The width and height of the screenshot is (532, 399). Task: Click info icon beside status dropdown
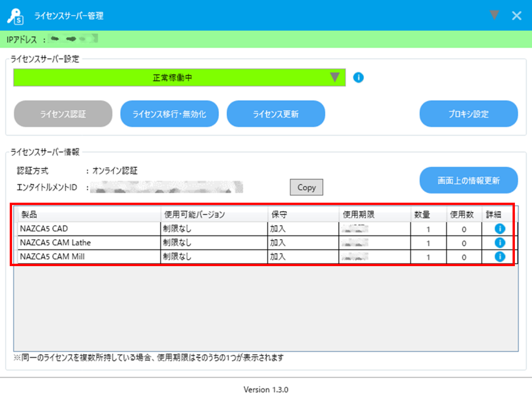click(x=358, y=78)
